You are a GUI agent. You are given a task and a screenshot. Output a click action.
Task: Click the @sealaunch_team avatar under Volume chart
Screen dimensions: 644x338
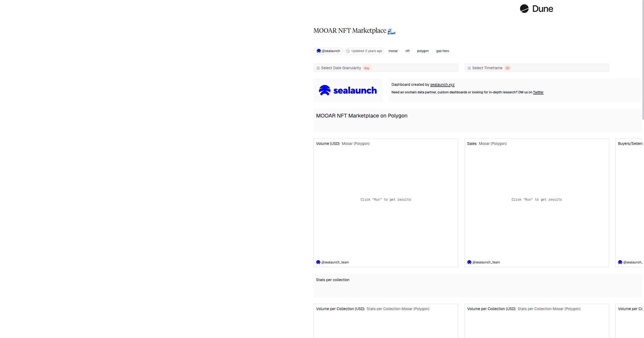[318, 262]
